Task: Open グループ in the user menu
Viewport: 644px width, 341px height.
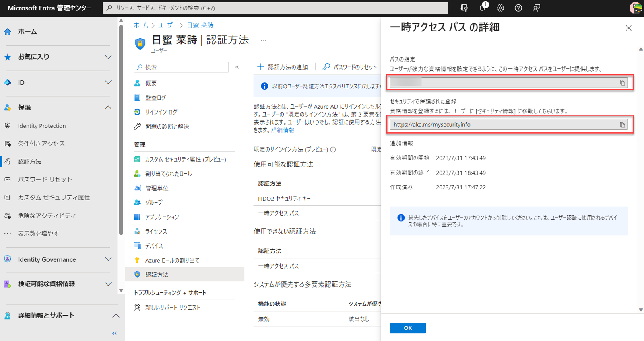Action: (x=154, y=203)
